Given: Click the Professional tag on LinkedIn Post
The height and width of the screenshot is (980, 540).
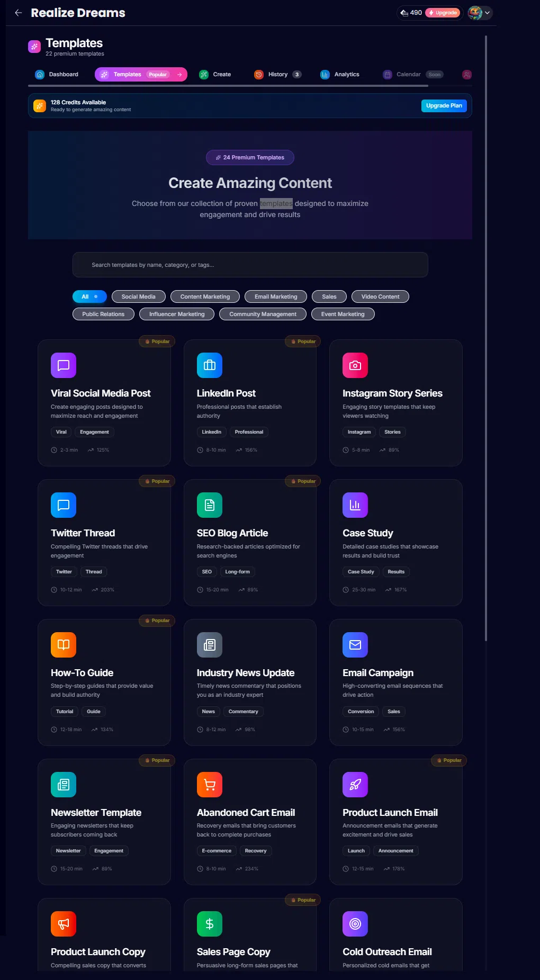Looking at the screenshot, I should (x=249, y=432).
